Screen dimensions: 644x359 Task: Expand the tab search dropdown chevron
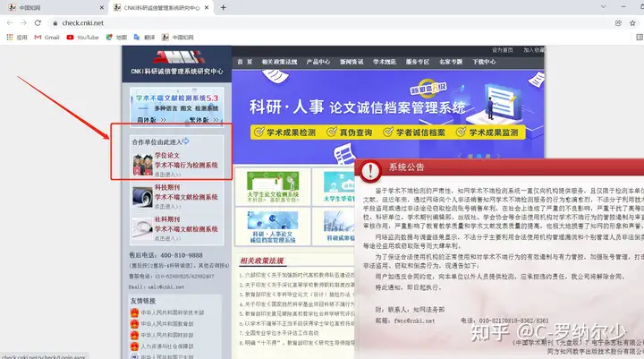[603, 6]
